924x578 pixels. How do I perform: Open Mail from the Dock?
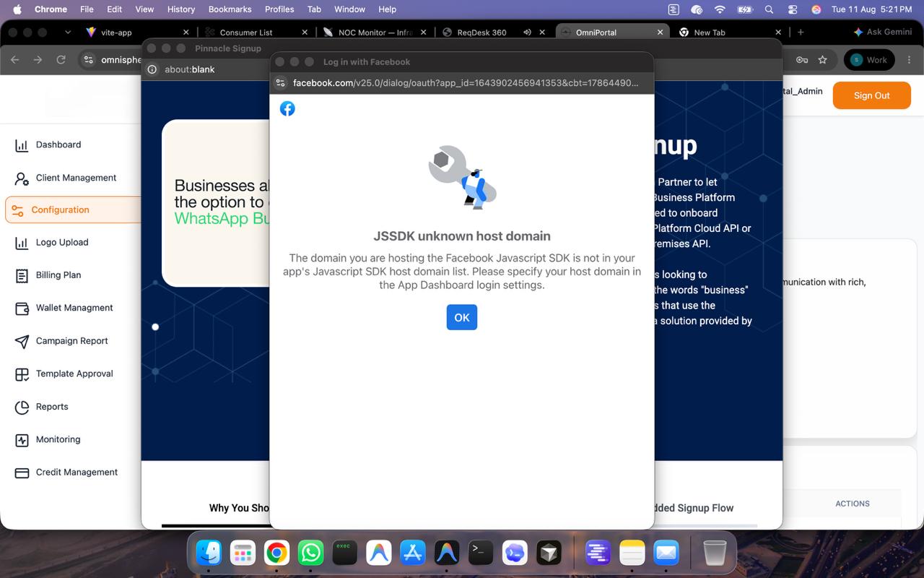pyautogui.click(x=666, y=553)
